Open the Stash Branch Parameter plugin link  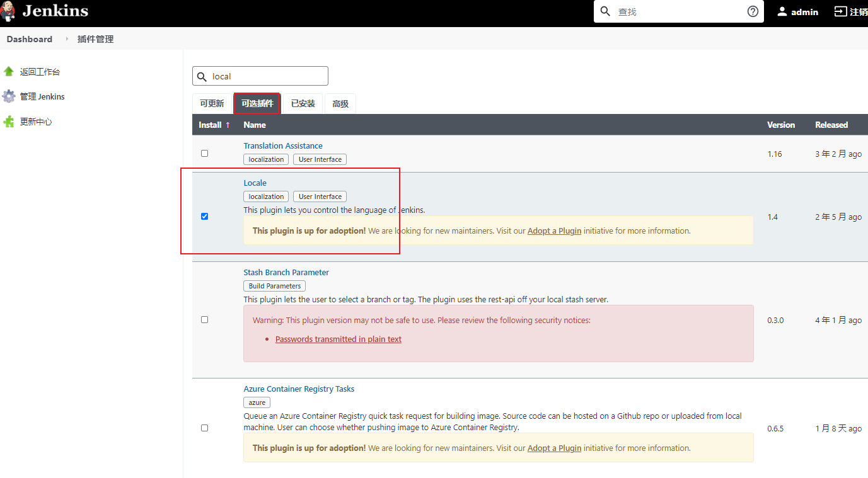coord(286,272)
